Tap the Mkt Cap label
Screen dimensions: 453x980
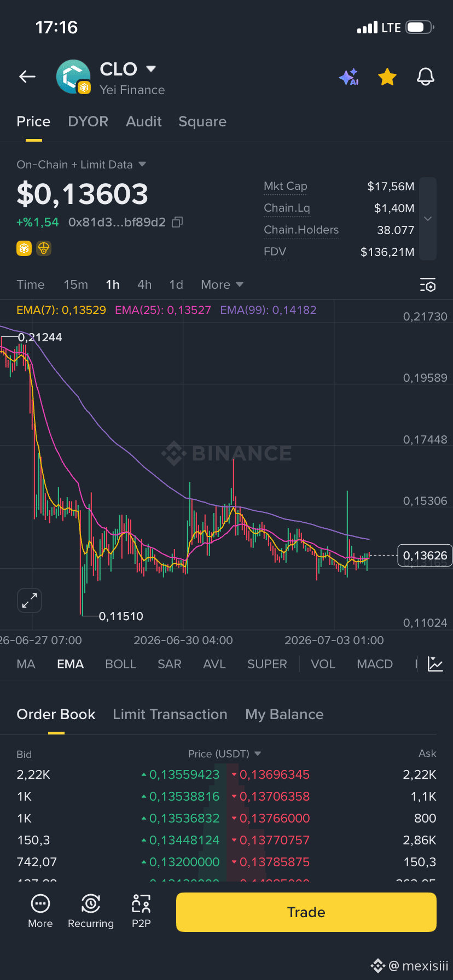coord(286,186)
